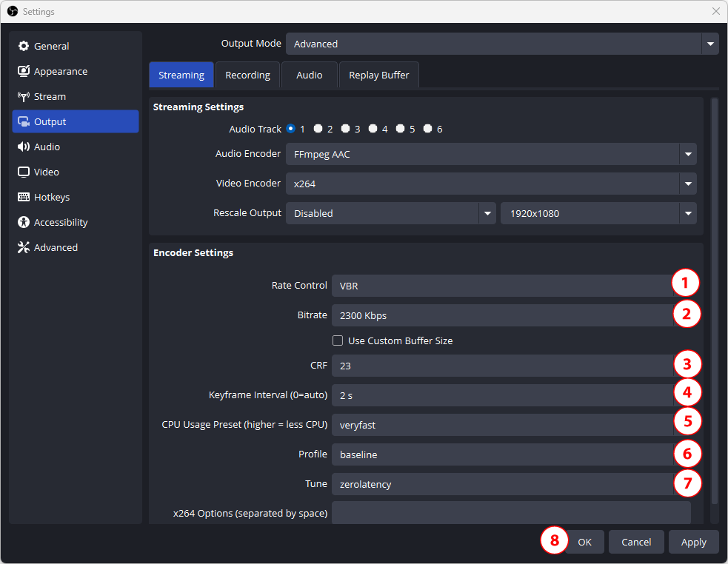Screen dimensions: 728x564
Task: Select Audio Track 5 radio button
Action: pyautogui.click(x=400, y=129)
